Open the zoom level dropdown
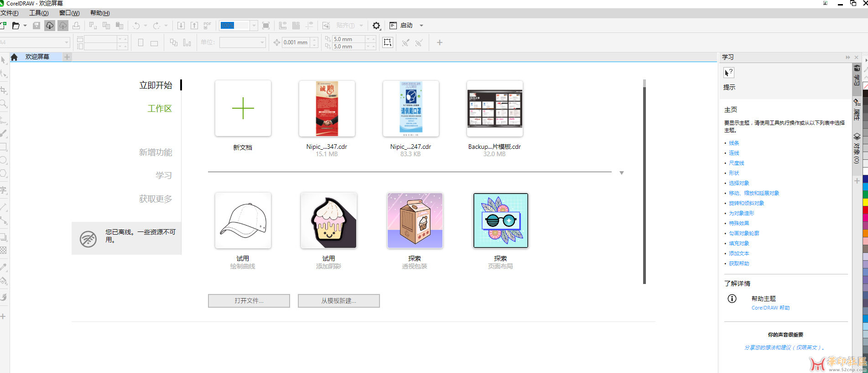 point(254,26)
